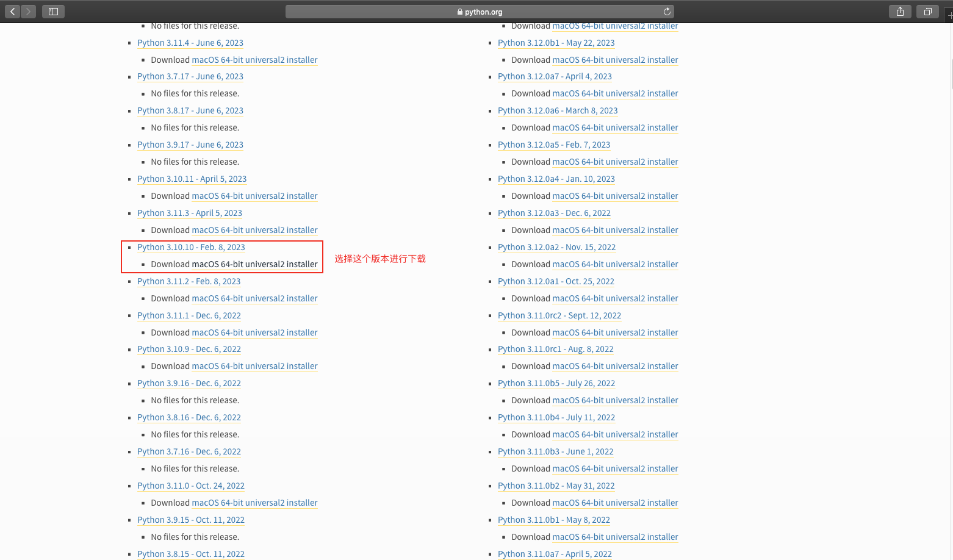953x560 pixels.
Task: Download the macOS installer under Python 3.12.0a7
Action: (x=615, y=93)
